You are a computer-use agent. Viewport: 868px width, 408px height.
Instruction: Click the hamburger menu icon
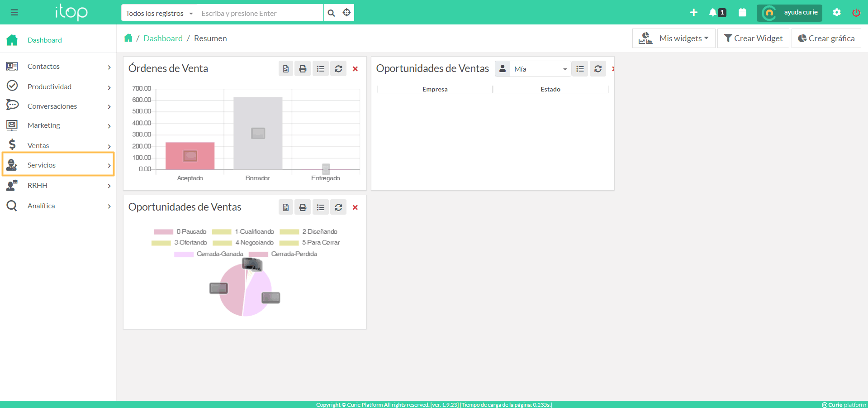(14, 13)
